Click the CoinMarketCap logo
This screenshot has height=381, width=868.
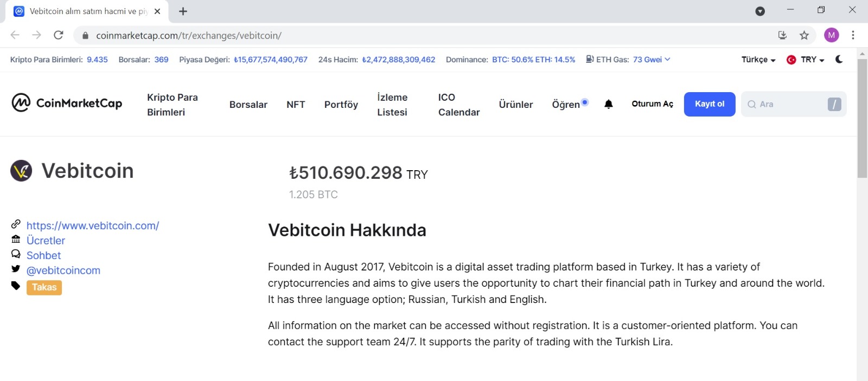click(x=67, y=102)
